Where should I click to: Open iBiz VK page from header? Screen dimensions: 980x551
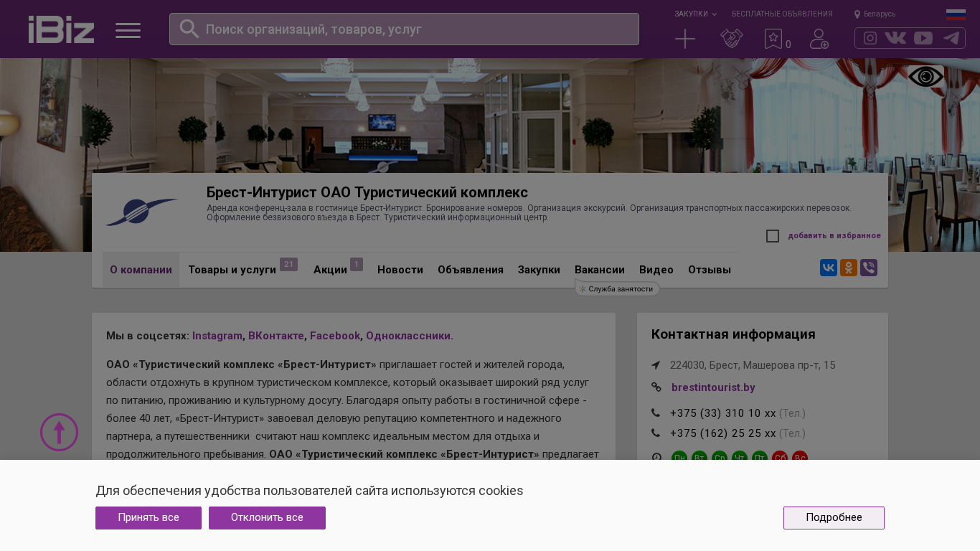pyautogui.click(x=895, y=38)
